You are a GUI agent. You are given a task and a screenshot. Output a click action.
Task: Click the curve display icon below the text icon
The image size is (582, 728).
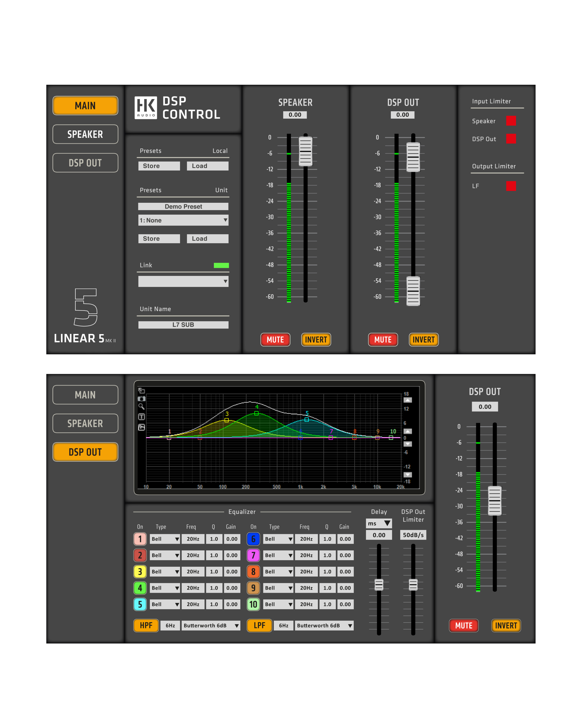[x=141, y=428]
